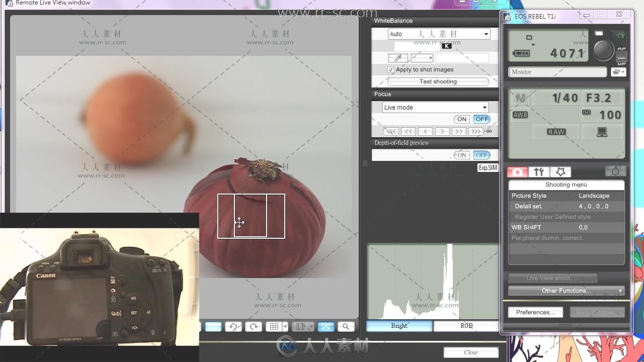This screenshot has height=362, width=644.
Task: Switch the AF/MF focus mode slider
Action: pos(622,57)
